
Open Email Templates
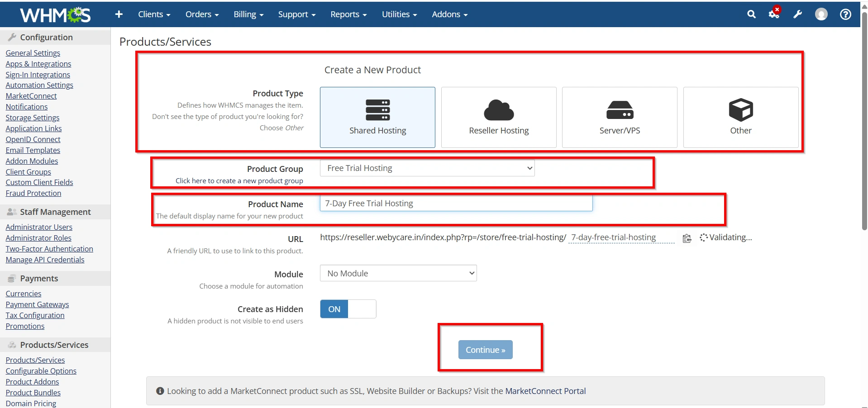(33, 150)
